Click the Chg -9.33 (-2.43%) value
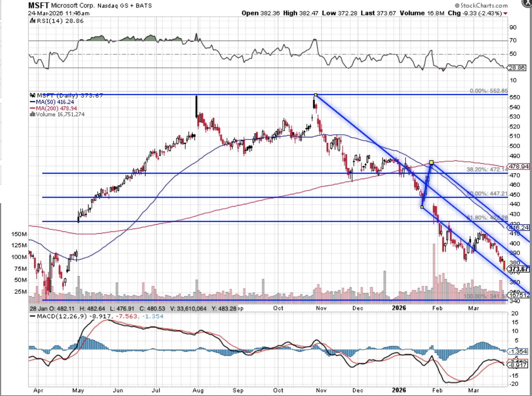The image size is (532, 396). point(475,13)
